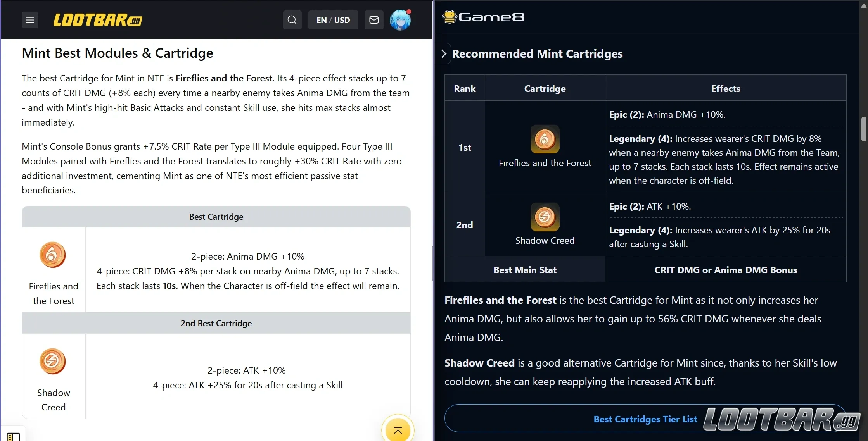This screenshot has width=868, height=441.
Task: Click the Recommended Mint Cartridges heading text
Action: 537,53
